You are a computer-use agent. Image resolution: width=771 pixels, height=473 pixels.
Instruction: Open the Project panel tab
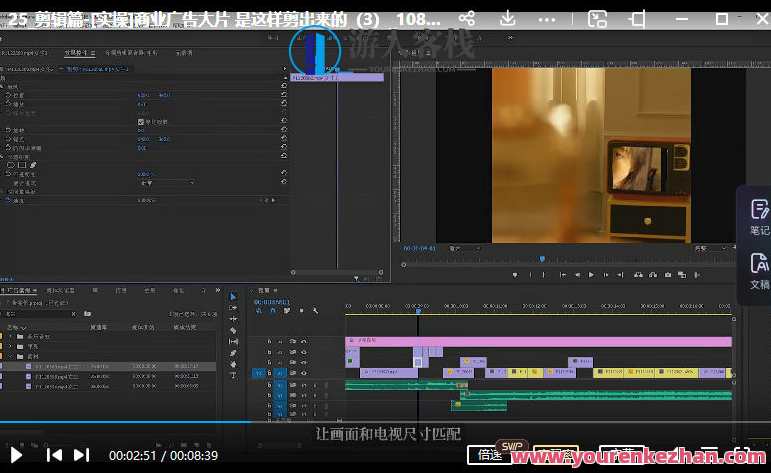click(20, 290)
